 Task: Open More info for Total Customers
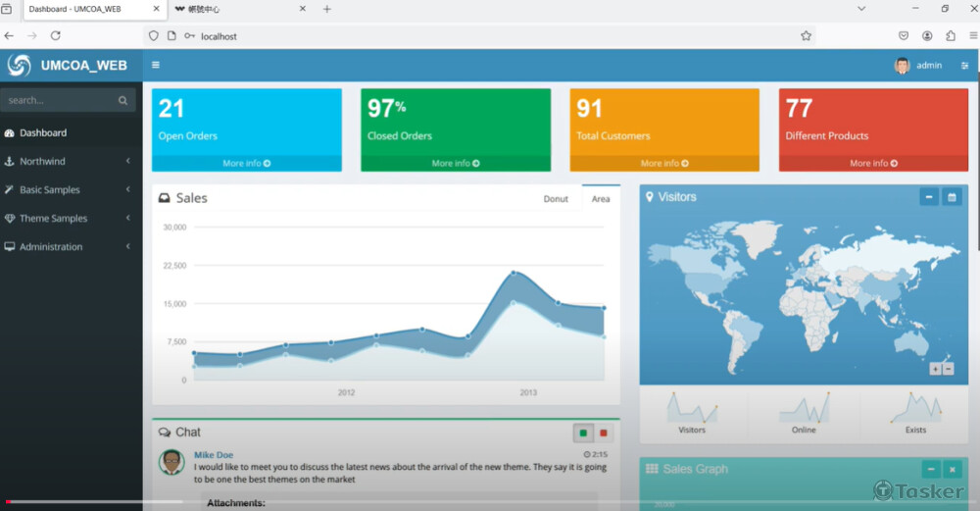pyautogui.click(x=664, y=164)
